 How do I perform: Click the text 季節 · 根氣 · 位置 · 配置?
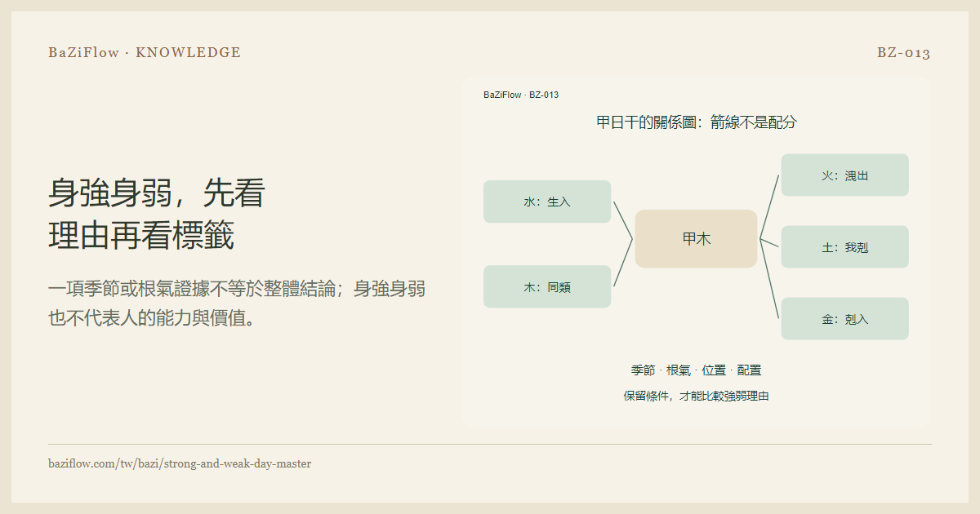pyautogui.click(x=697, y=370)
